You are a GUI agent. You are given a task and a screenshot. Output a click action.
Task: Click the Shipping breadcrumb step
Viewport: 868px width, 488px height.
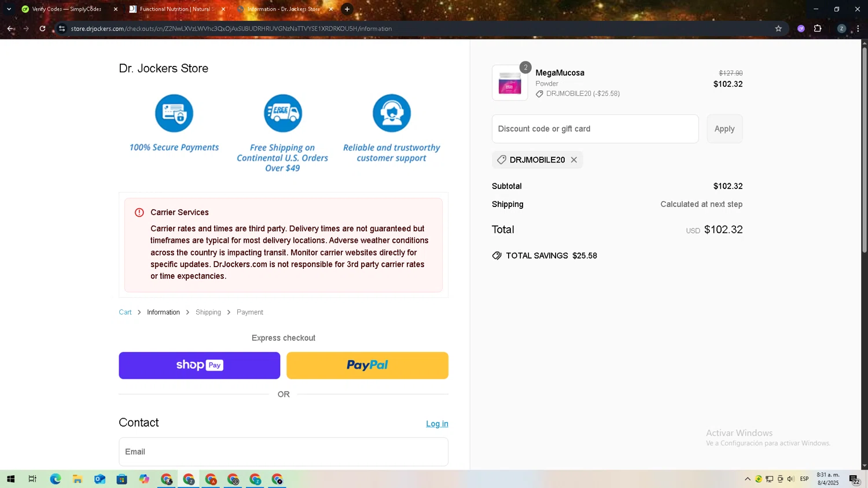[x=208, y=312]
